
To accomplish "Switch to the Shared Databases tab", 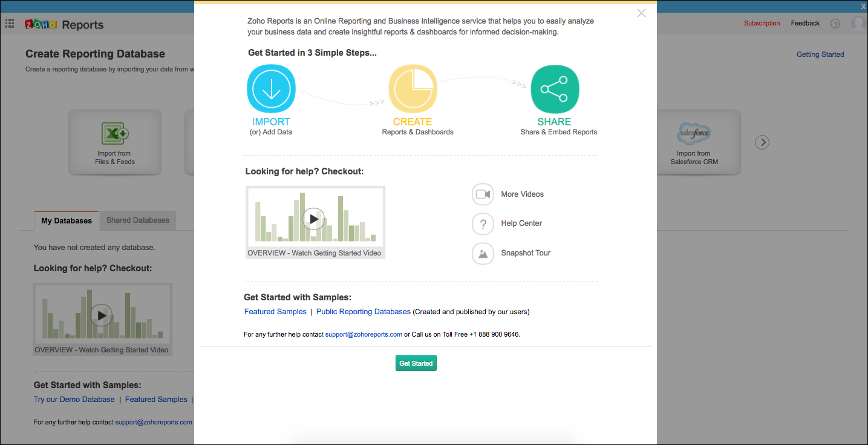I will point(138,220).
